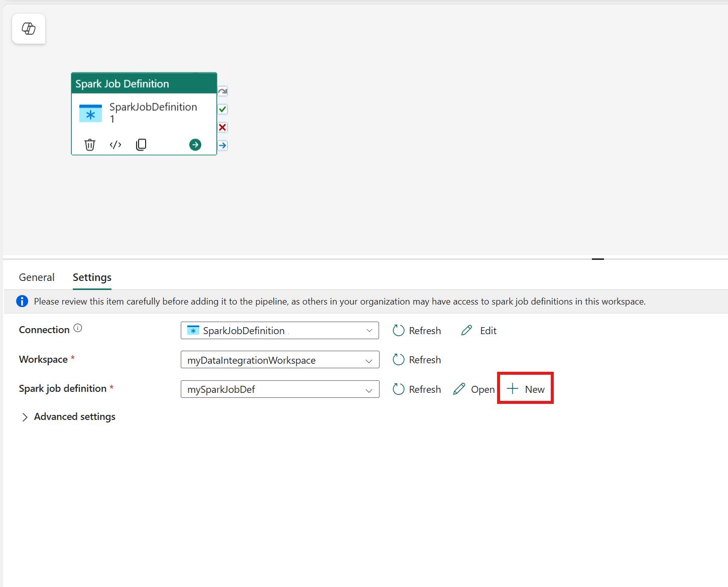Edit the SparkJobDefinition connection
This screenshot has width=728, height=587.
[479, 331]
